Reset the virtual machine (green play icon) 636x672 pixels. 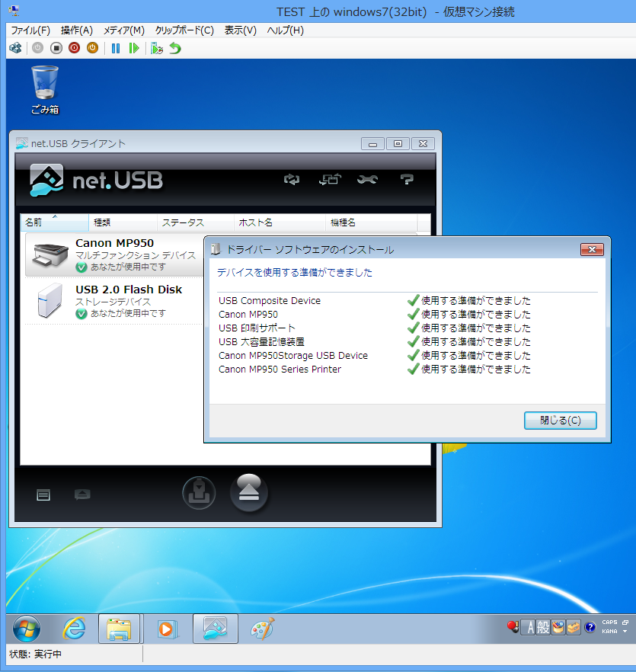tap(134, 48)
